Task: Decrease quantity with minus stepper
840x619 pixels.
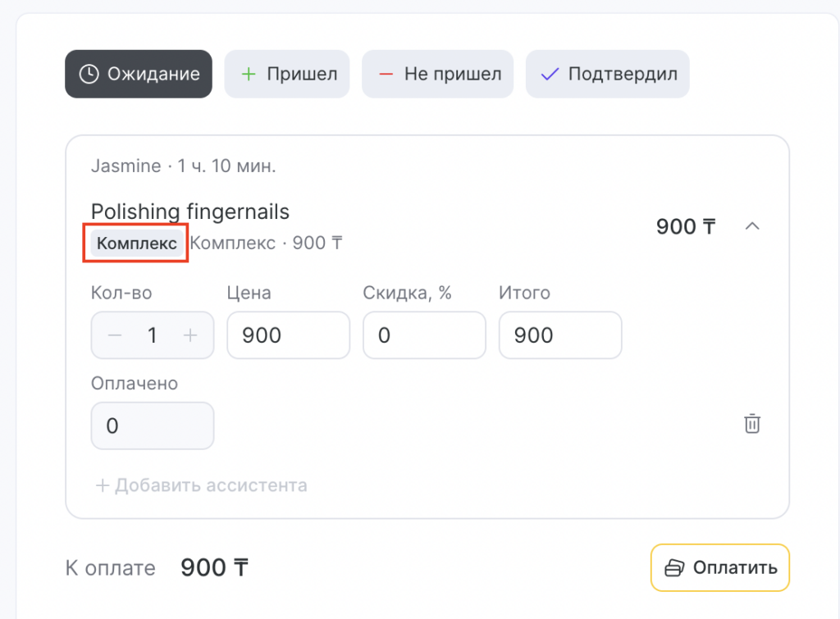Action: [115, 335]
